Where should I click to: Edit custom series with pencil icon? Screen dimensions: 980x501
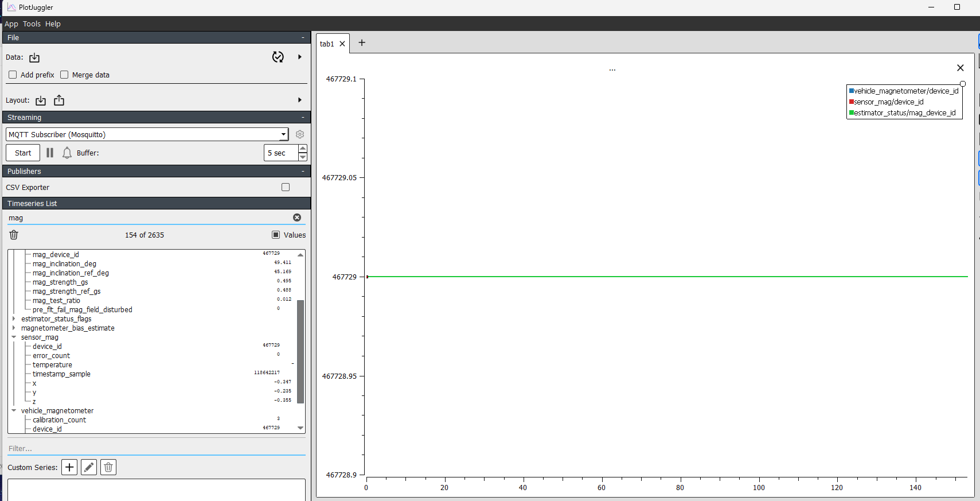(89, 467)
